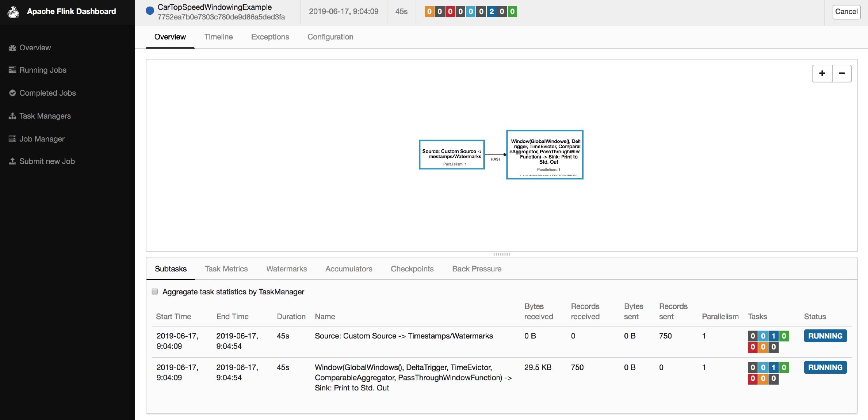This screenshot has height=420, width=868.
Task: Toggle the RUNNING badge on the Source subtask
Action: [x=825, y=336]
